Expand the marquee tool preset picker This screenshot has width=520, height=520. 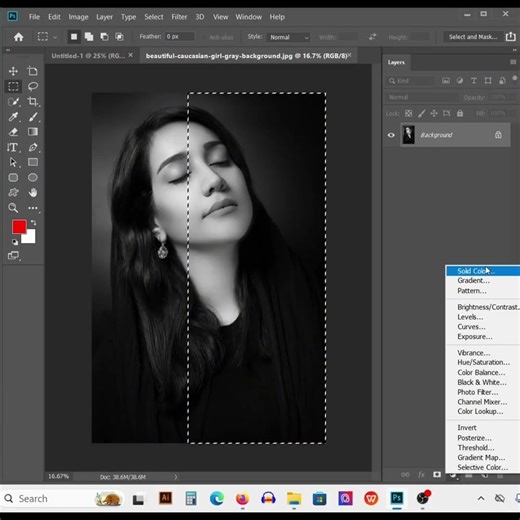pyautogui.click(x=55, y=37)
